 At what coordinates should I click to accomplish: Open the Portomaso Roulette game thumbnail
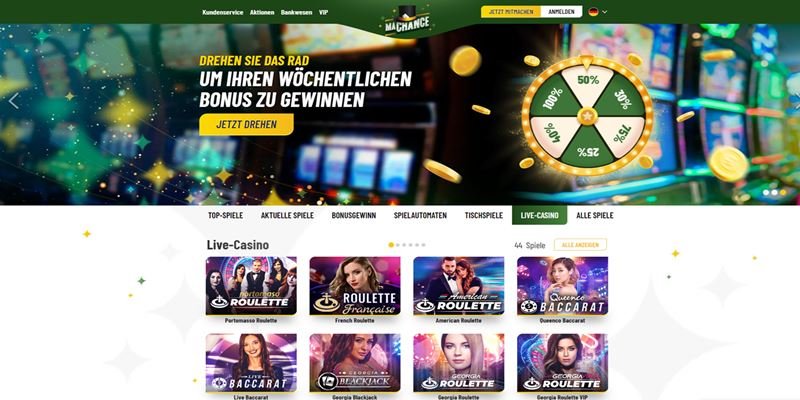pos(251,286)
